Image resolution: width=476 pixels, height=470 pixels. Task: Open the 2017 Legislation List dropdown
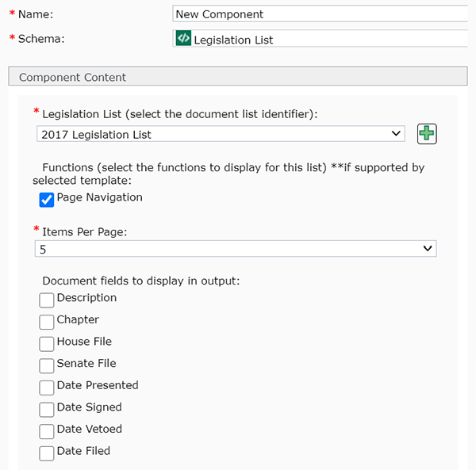[x=221, y=134]
